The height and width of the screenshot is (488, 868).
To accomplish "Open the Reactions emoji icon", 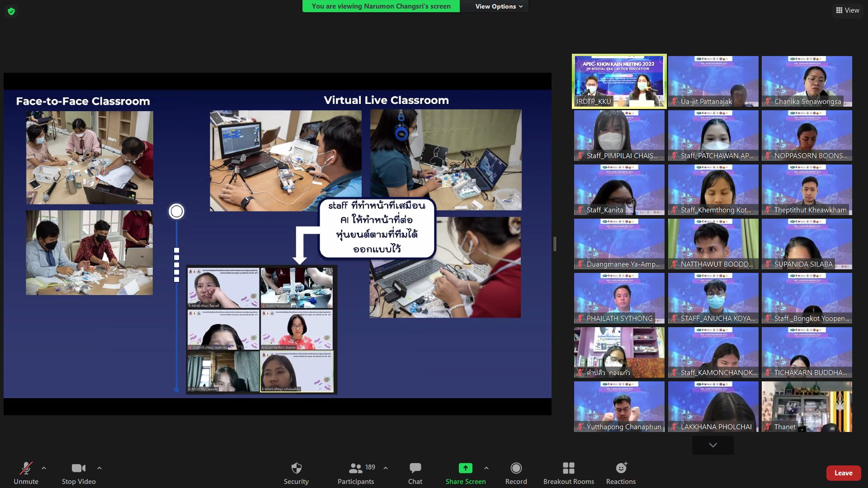I will point(621,468).
